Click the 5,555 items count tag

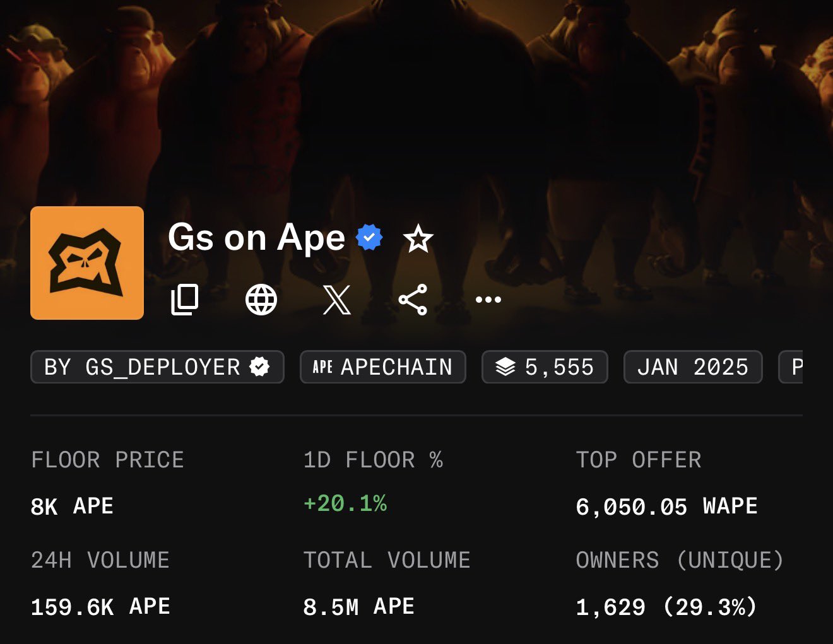(x=545, y=367)
